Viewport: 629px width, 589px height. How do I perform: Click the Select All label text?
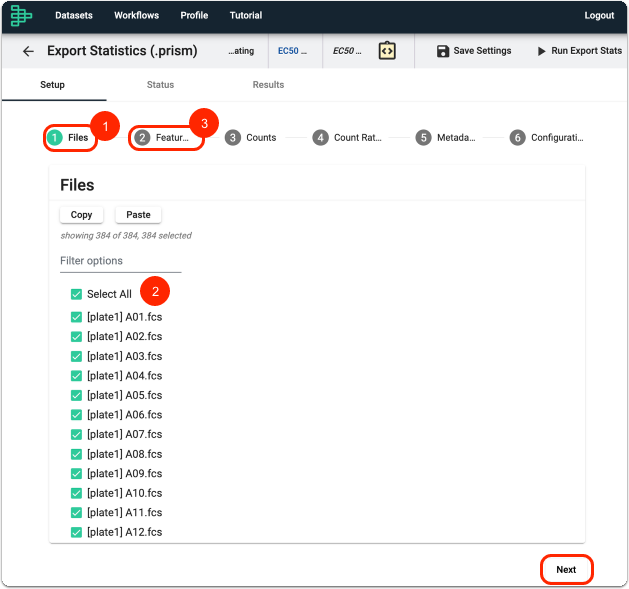click(109, 294)
